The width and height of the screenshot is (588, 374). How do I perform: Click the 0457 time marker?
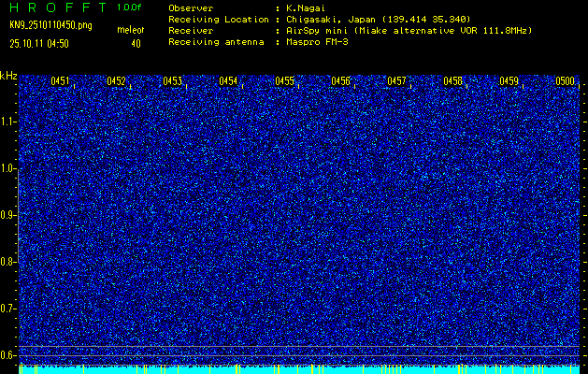[x=396, y=81]
